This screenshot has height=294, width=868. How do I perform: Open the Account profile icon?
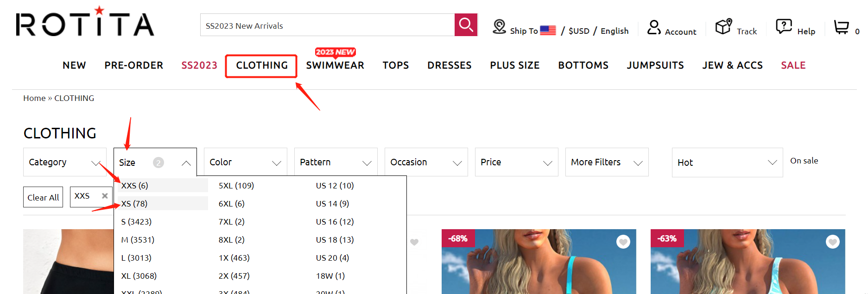click(654, 27)
